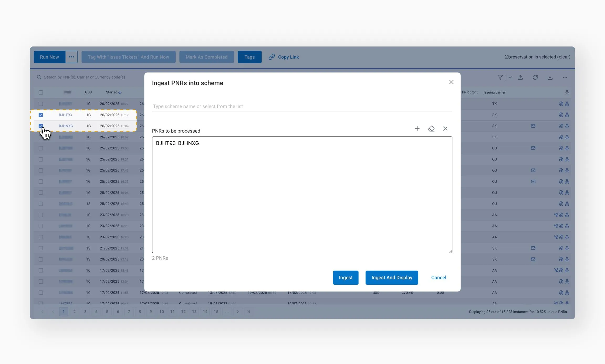
Task: Open the scheme name selection field
Action: (x=302, y=106)
